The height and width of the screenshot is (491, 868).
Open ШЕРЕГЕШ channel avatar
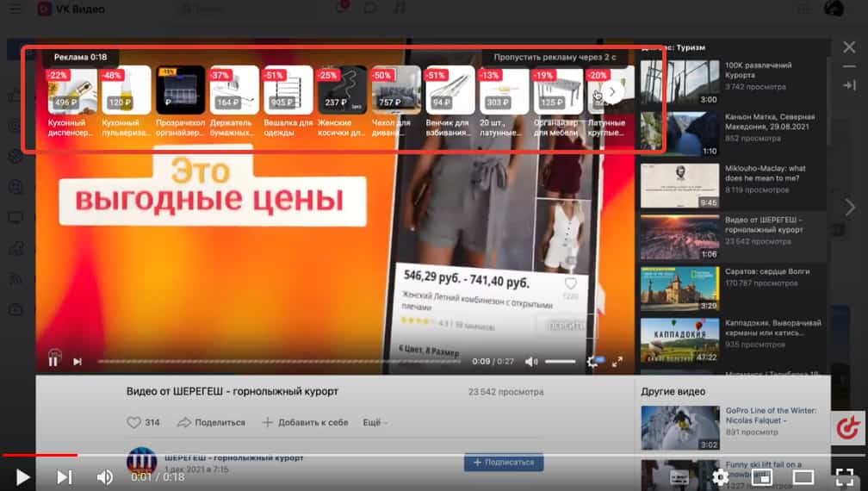pyautogui.click(x=142, y=461)
